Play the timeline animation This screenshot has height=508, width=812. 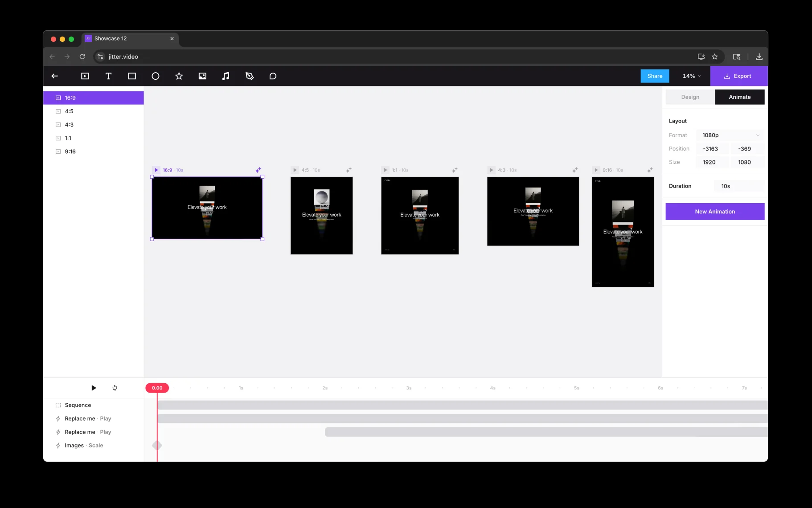[94, 388]
